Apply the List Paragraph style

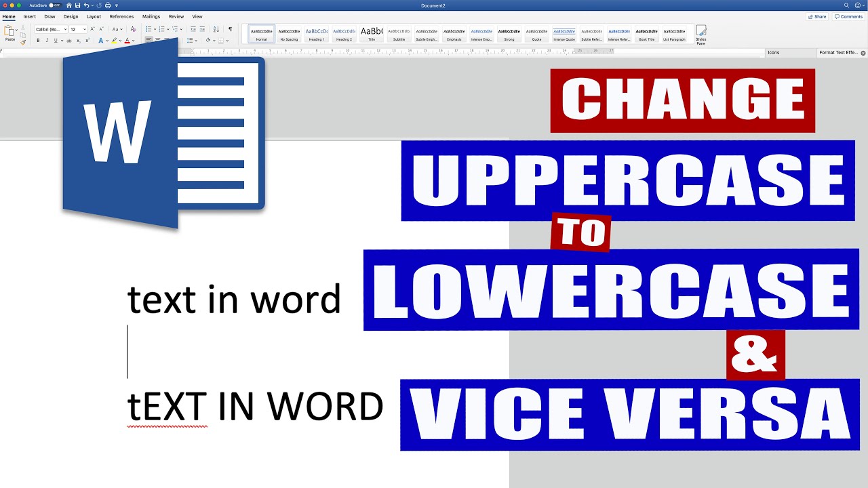point(674,34)
